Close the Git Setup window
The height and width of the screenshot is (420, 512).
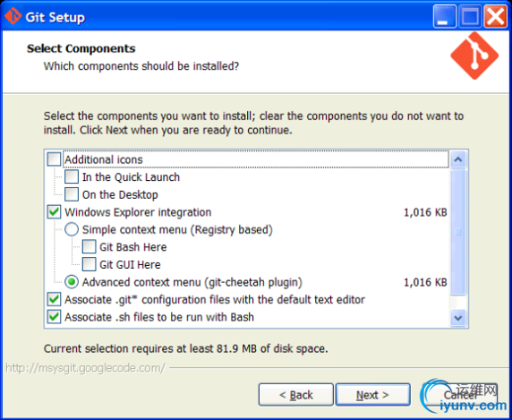tap(495, 16)
